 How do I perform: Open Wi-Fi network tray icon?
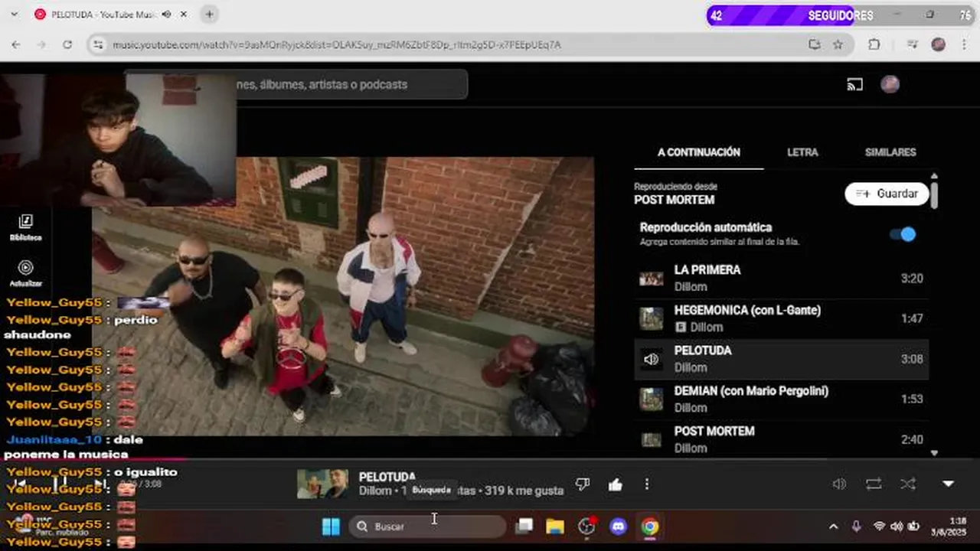[879, 527]
